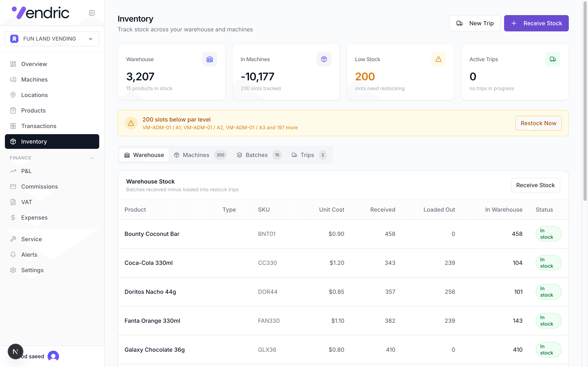Collapse the FINANCE section chevron
The height and width of the screenshot is (367, 588).
coord(92,158)
